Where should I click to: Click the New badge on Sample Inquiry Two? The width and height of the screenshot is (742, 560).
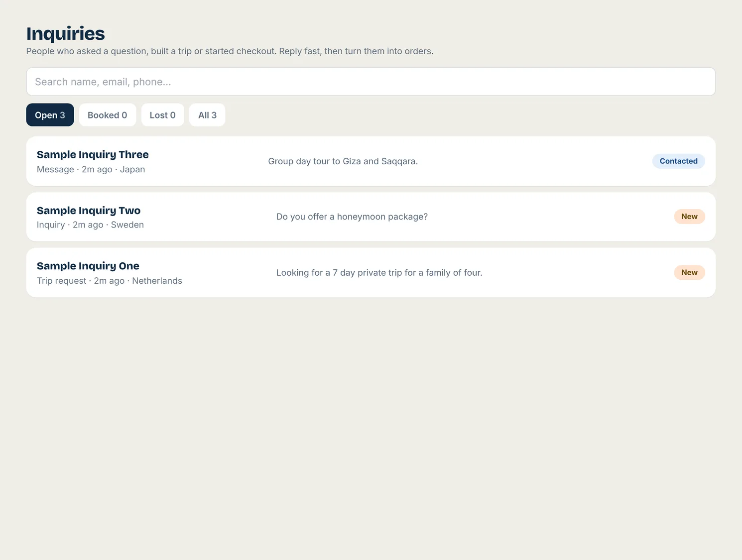[689, 217]
